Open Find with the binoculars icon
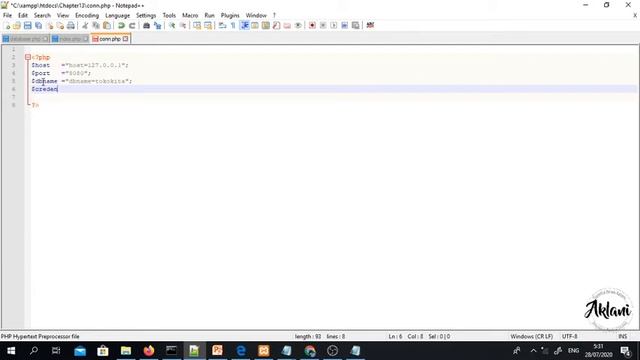640x360 pixels. (146, 26)
